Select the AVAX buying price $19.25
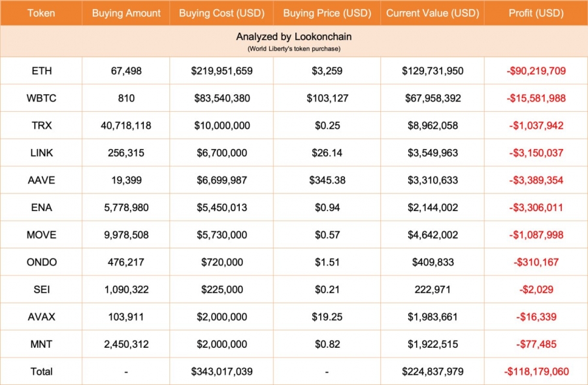 click(327, 317)
